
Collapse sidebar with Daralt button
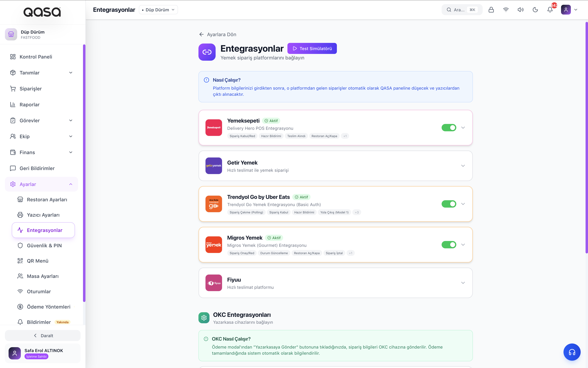(x=43, y=336)
